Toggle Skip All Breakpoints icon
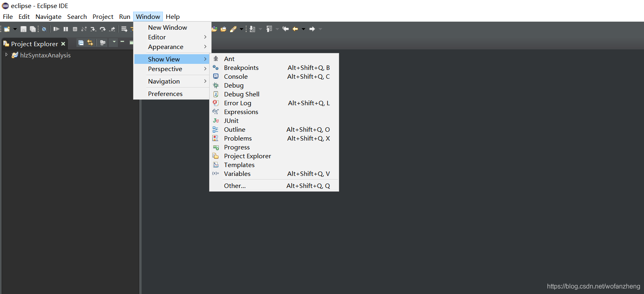 (x=44, y=29)
